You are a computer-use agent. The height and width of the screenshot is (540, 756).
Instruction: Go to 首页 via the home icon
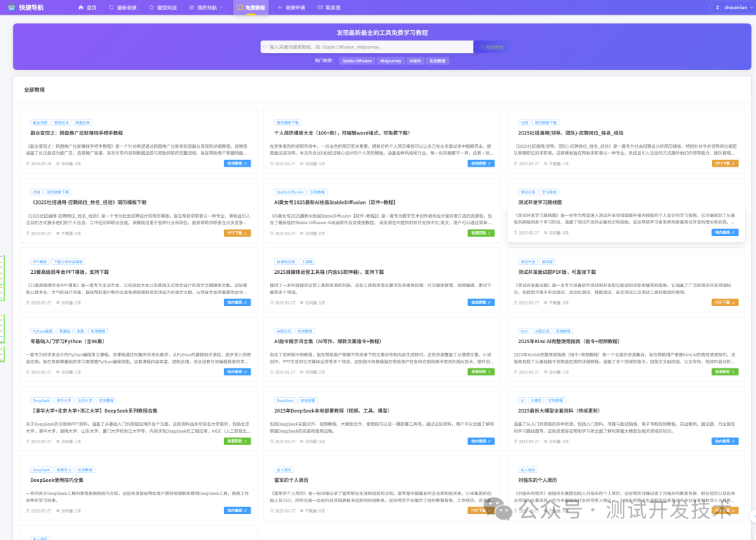pyautogui.click(x=80, y=7)
